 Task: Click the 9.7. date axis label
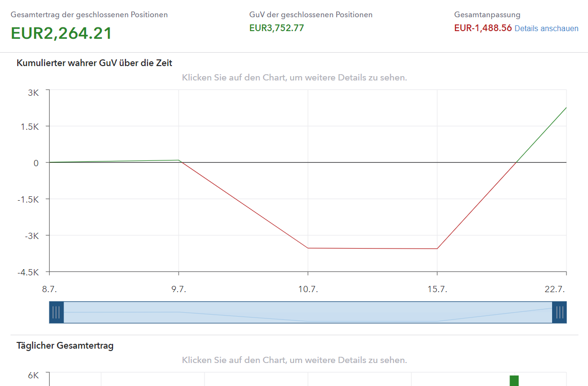179,289
